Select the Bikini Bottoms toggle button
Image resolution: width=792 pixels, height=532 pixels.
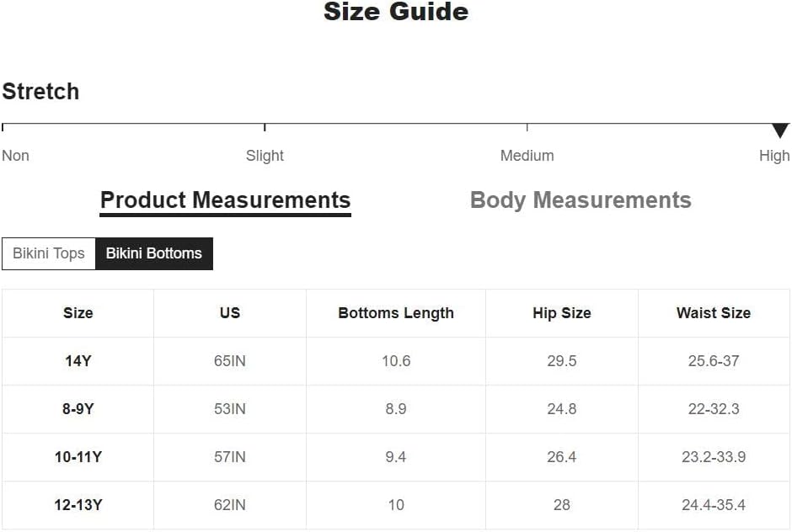click(x=154, y=253)
